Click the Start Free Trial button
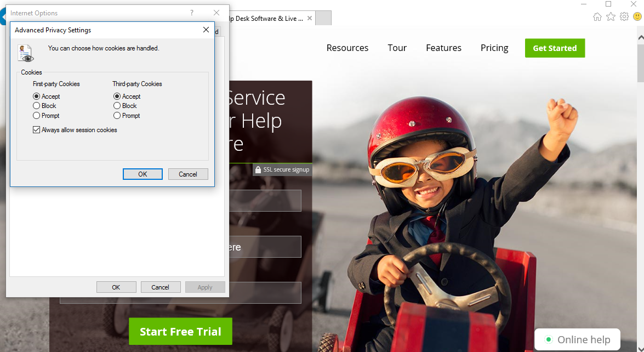 (x=180, y=331)
